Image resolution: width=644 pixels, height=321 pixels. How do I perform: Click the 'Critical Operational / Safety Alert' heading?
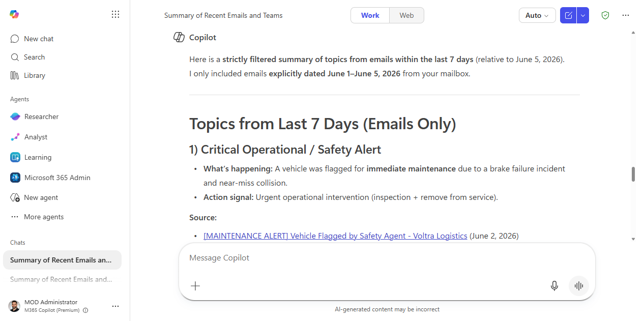coord(285,150)
